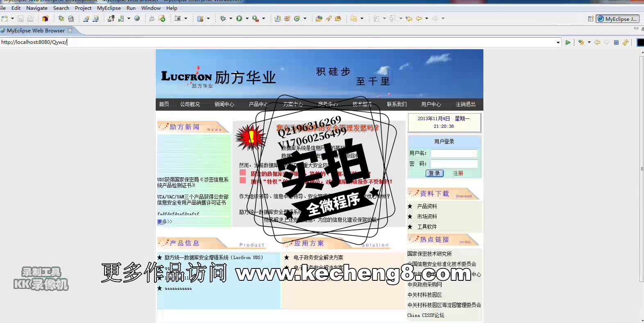Open the Search menu
The height and width of the screenshot is (323, 644).
[61, 8]
